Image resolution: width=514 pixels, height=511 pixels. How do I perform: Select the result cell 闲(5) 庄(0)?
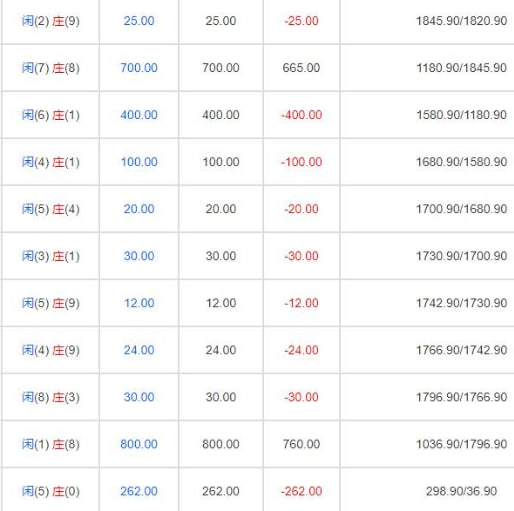tap(51, 491)
